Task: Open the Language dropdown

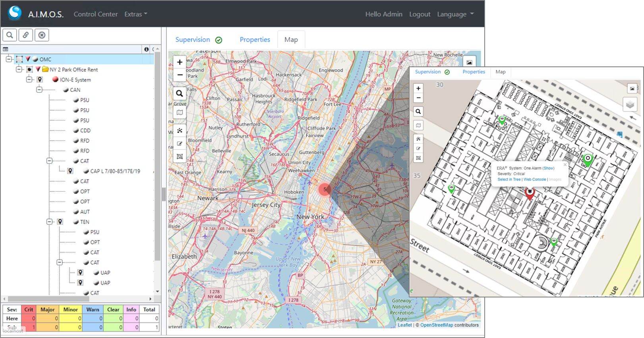Action: coord(456,14)
